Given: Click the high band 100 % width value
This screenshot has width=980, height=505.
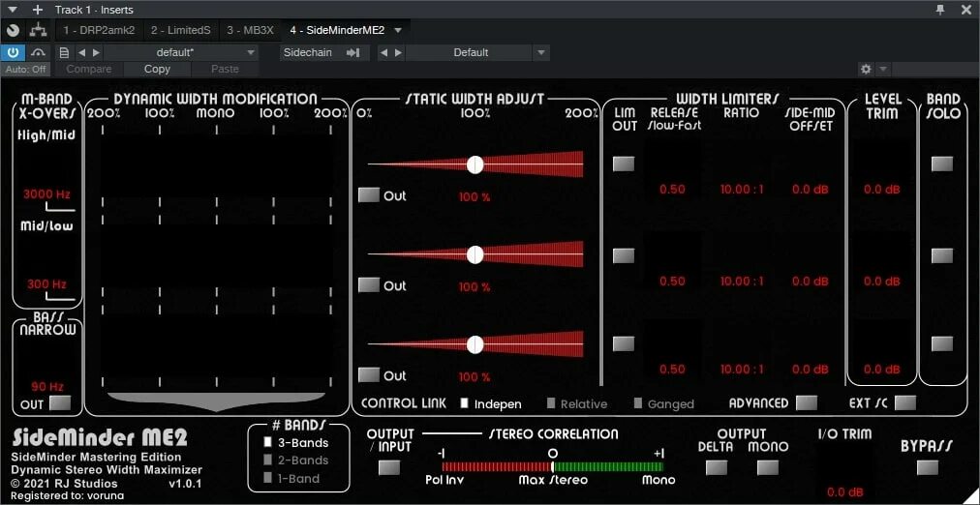Looking at the screenshot, I should (x=475, y=197).
